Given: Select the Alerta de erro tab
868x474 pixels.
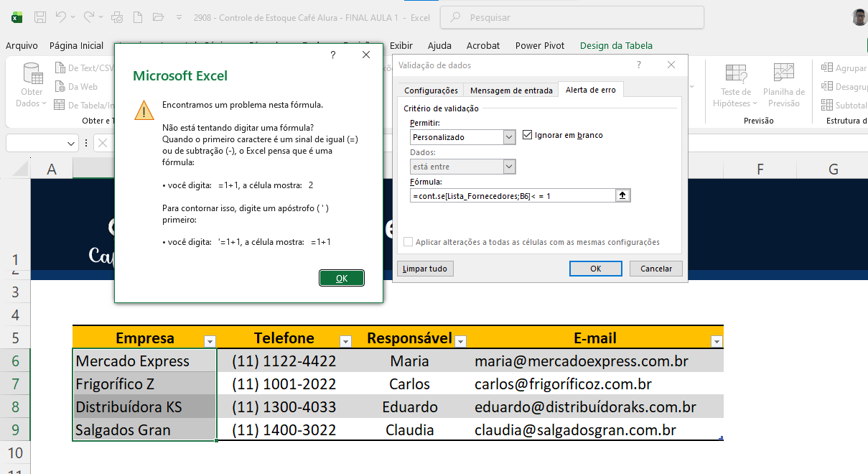Looking at the screenshot, I should 591,90.
